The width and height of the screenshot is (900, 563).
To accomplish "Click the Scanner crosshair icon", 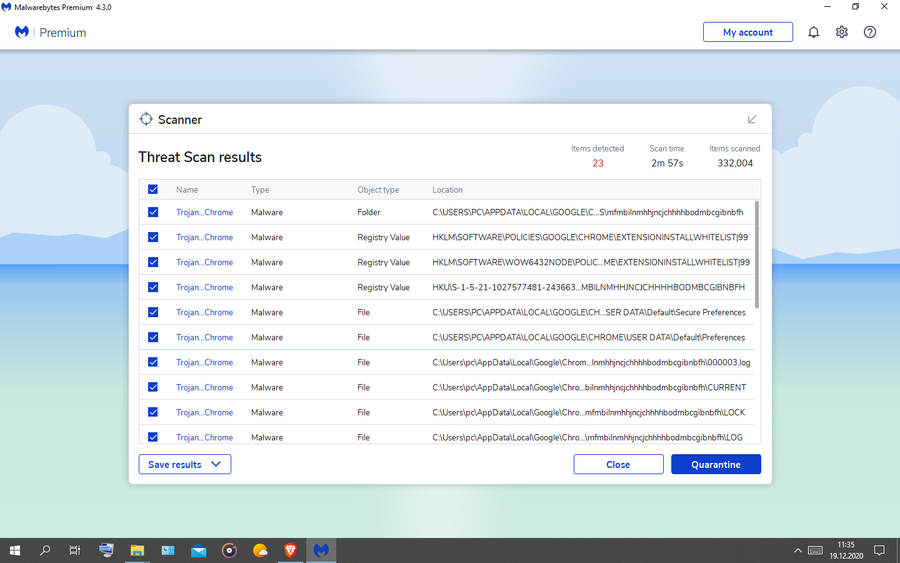I will click(x=146, y=119).
